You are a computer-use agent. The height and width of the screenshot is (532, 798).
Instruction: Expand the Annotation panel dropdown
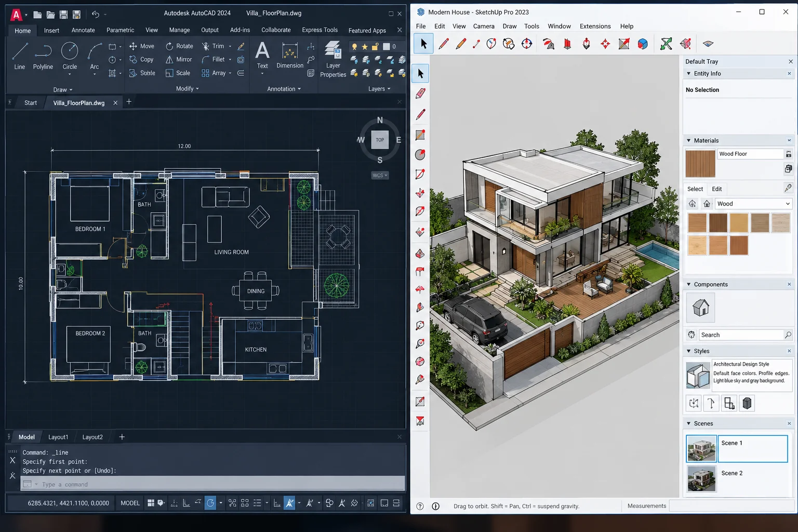tap(284, 89)
